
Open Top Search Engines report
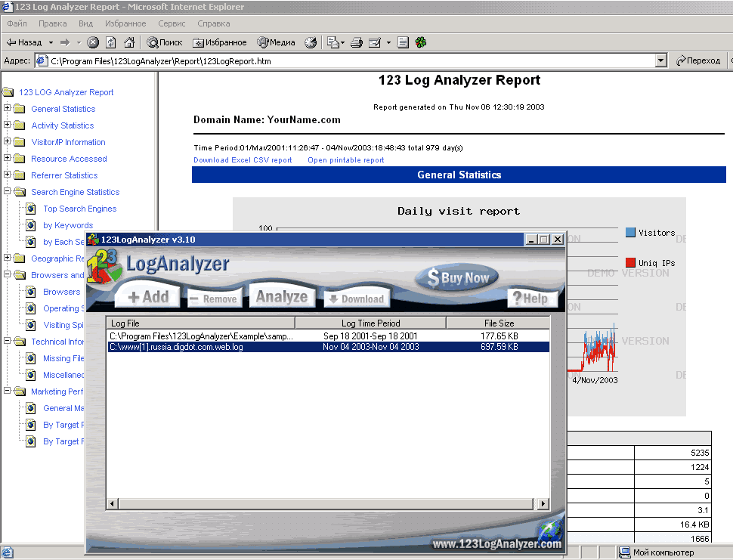pos(79,209)
